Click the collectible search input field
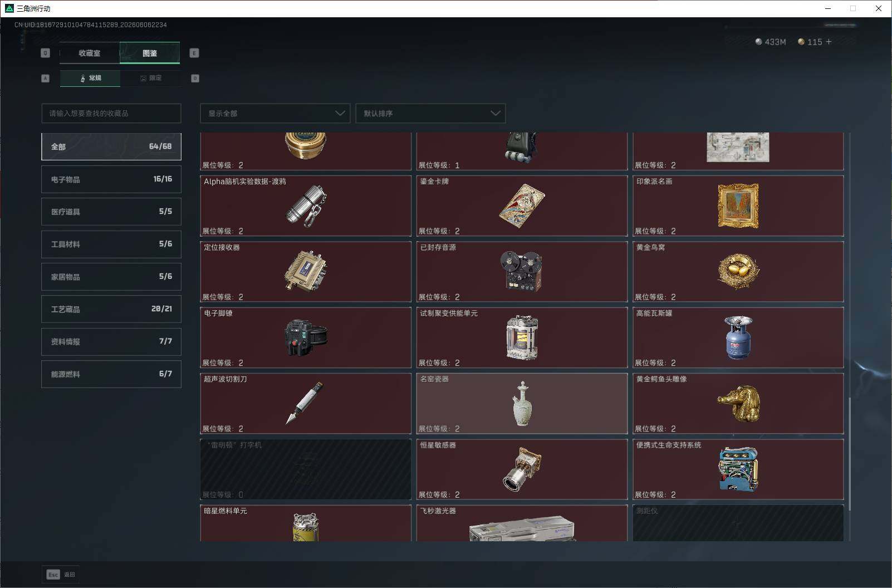892x588 pixels. point(111,113)
